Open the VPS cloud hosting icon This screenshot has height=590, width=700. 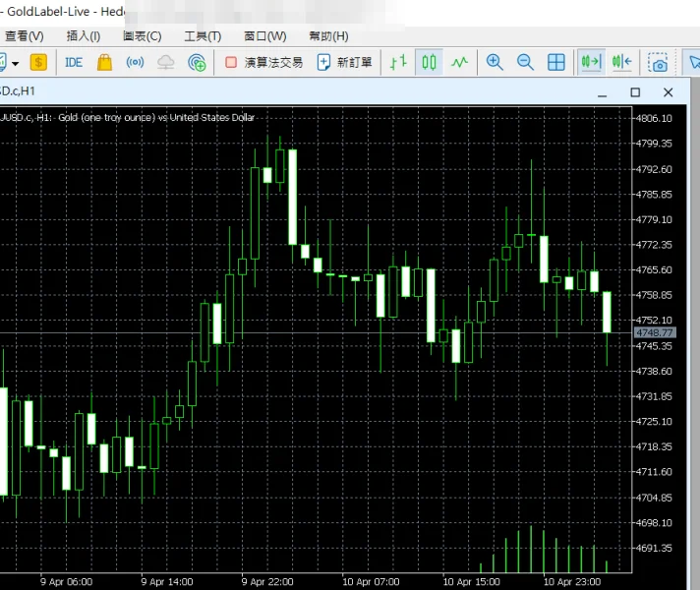(166, 62)
